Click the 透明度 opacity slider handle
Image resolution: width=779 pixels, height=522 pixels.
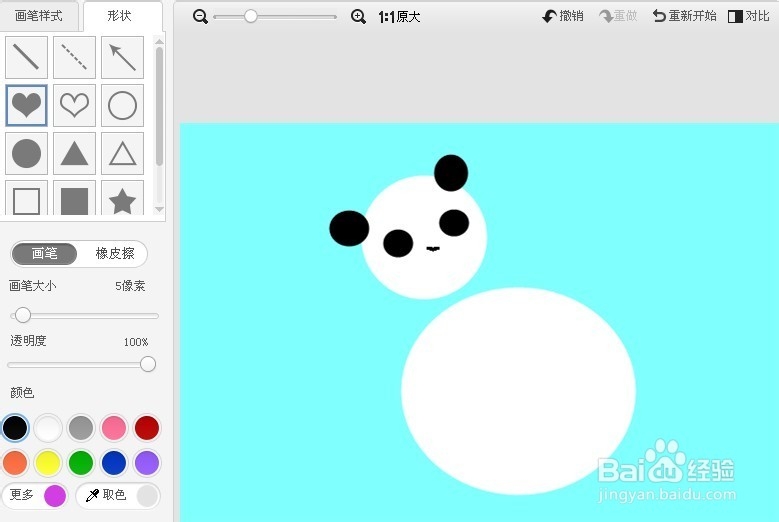tap(148, 364)
